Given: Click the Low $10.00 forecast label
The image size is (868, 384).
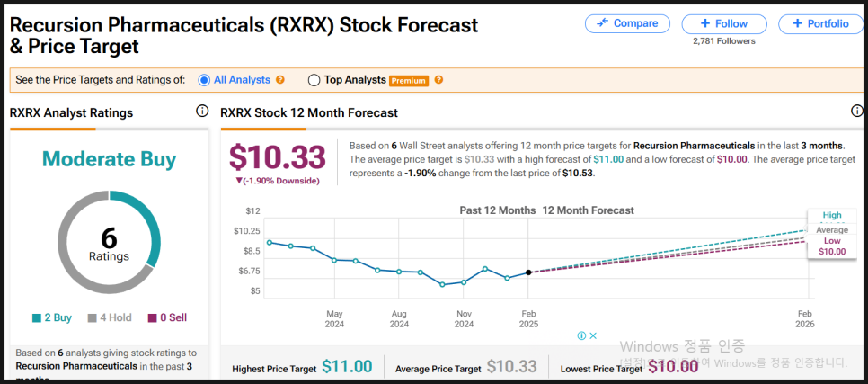Looking at the screenshot, I should 832,246.
